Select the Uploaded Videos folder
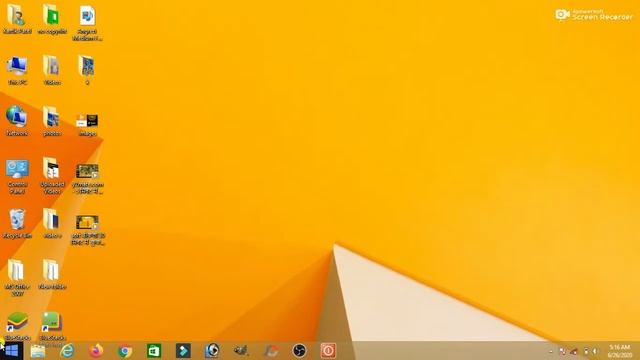The image size is (640, 360). pyautogui.click(x=52, y=176)
